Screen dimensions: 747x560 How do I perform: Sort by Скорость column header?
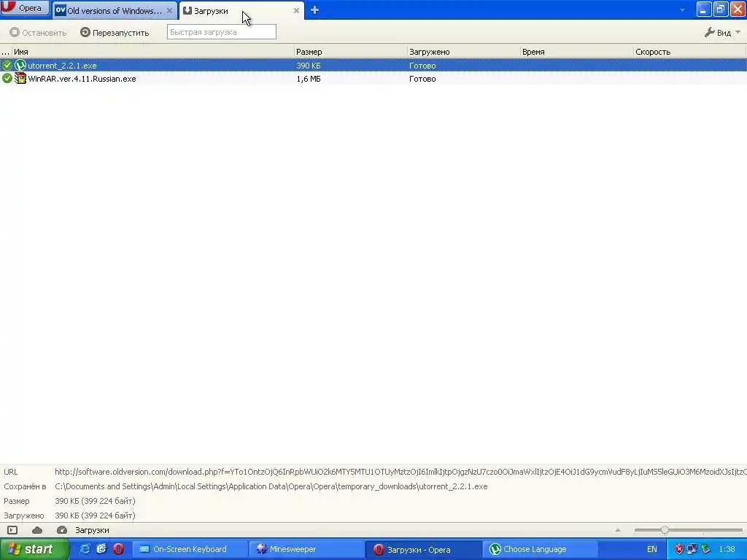pyautogui.click(x=689, y=52)
